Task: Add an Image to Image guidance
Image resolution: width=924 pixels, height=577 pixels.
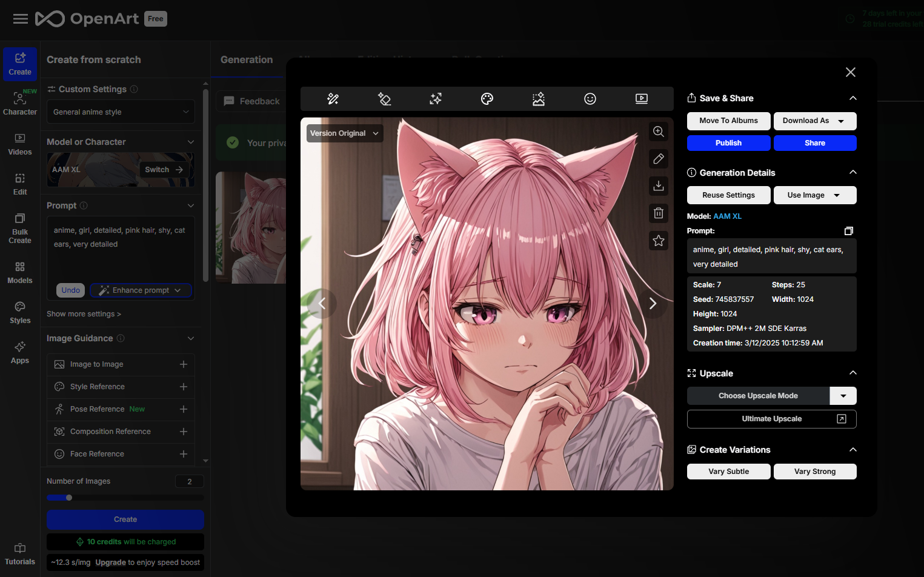Action: [x=184, y=364]
